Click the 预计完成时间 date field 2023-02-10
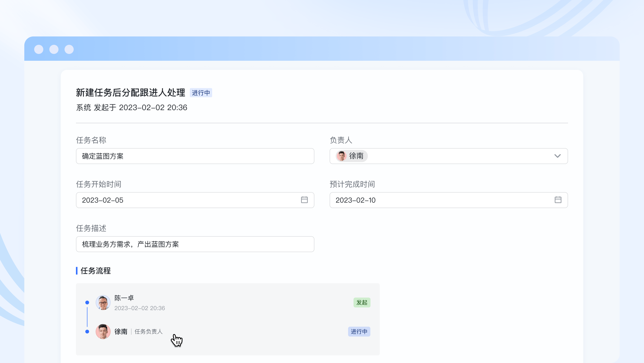Screen dimensions: 644x363 (449, 200)
